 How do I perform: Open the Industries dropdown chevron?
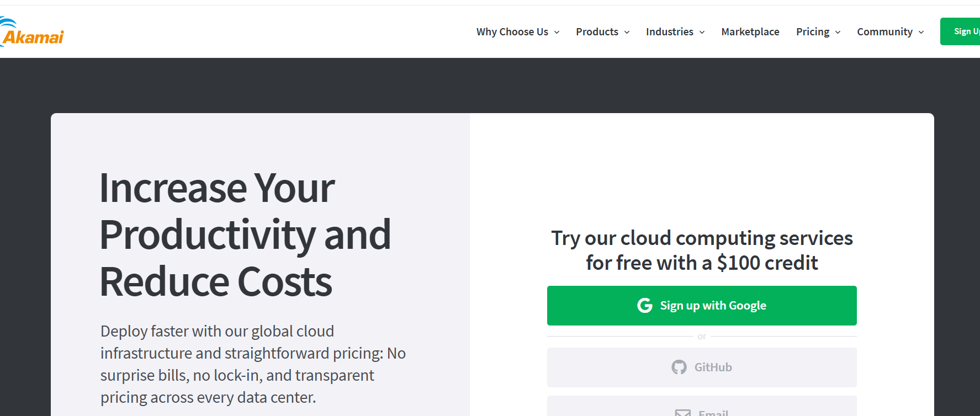point(702,33)
